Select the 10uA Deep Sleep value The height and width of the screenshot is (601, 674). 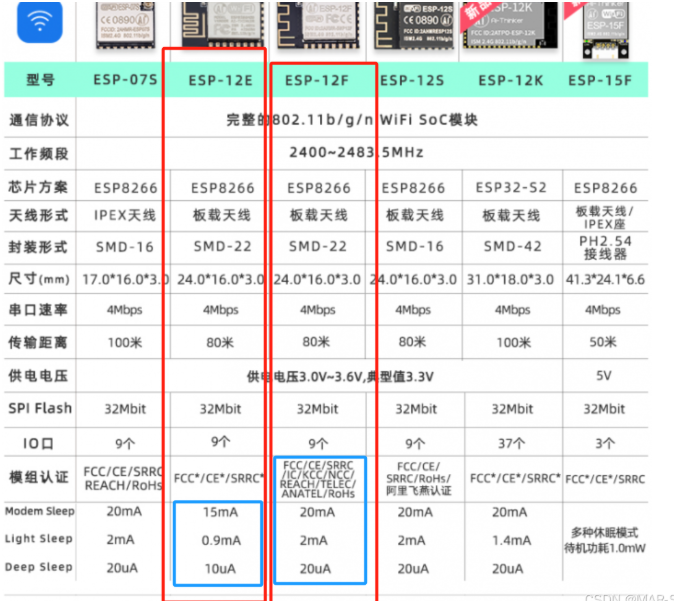tap(220, 569)
